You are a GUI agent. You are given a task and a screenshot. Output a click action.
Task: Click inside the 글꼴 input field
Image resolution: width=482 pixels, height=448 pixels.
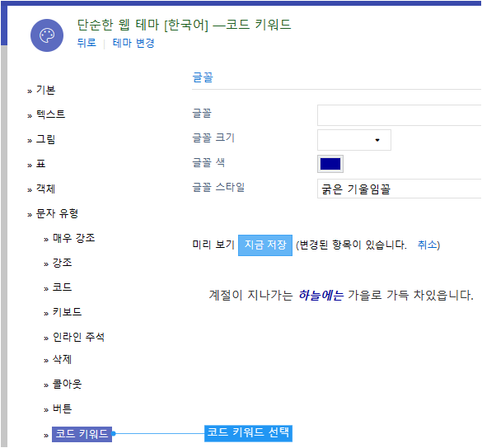click(400, 115)
